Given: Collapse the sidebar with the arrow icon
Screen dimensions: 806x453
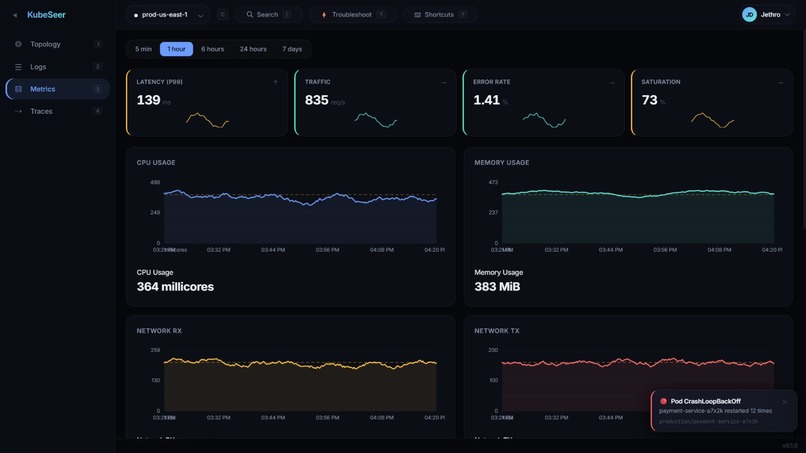Looking at the screenshot, I should coord(15,15).
